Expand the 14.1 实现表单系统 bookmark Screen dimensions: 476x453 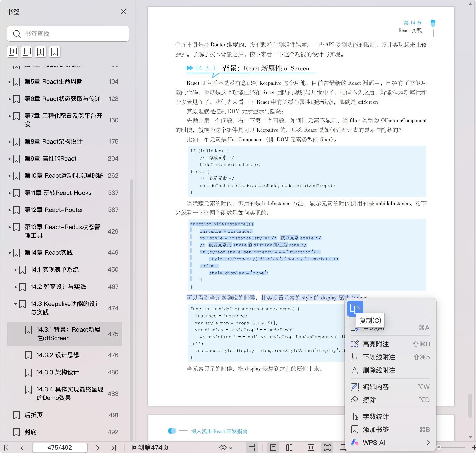point(16,270)
